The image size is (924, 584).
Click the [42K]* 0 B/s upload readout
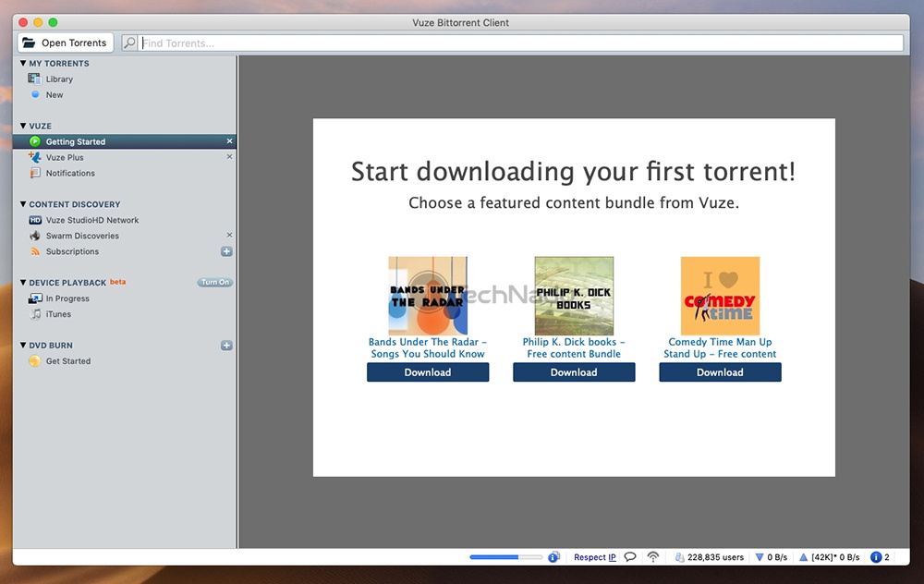tap(835, 557)
